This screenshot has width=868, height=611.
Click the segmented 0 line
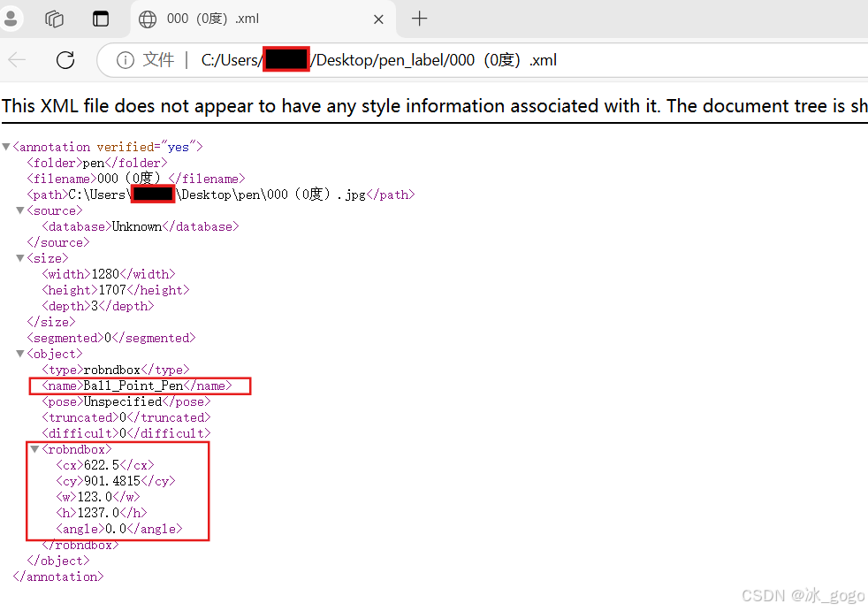111,338
